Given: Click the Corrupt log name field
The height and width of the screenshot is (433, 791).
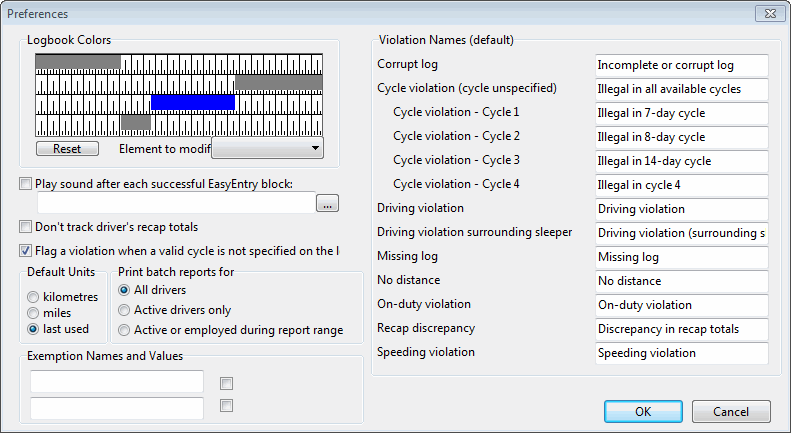Looking at the screenshot, I should 680,65.
